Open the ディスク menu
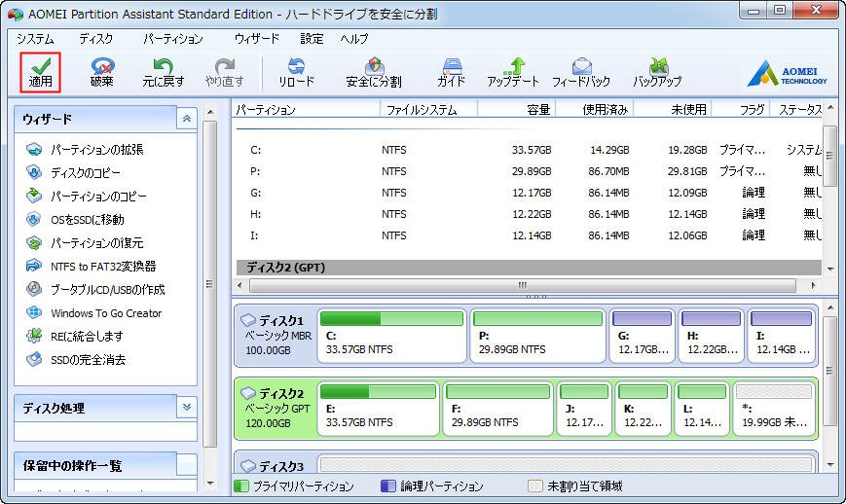Viewport: 846px width, 504px height. [x=96, y=39]
